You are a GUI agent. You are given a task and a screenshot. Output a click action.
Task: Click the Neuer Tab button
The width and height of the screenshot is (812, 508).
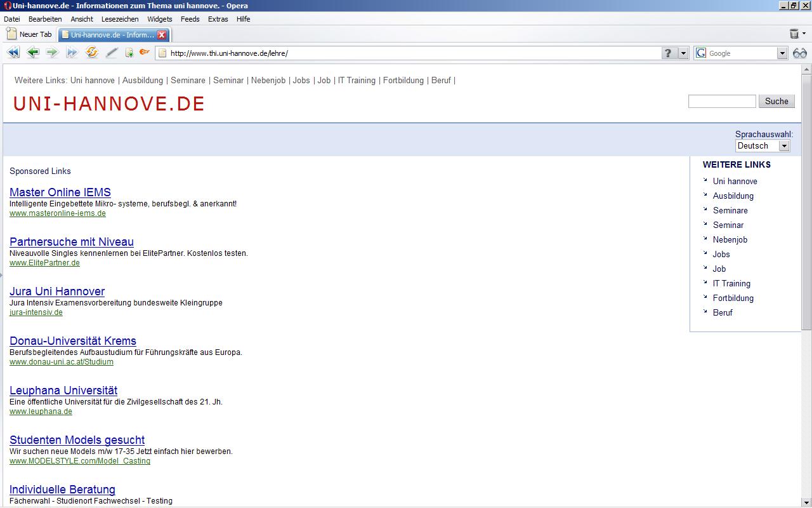click(29, 34)
